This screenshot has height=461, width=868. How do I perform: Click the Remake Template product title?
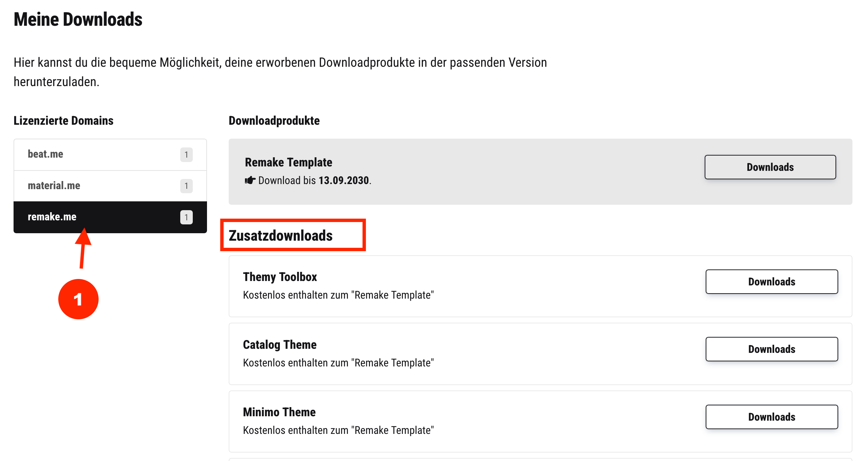point(288,162)
